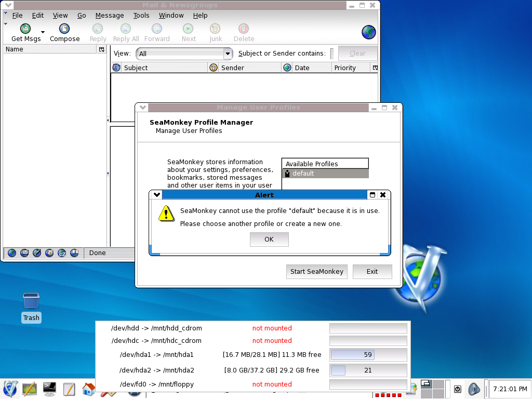Open the View menu
532x399 pixels.
[x=60, y=15]
